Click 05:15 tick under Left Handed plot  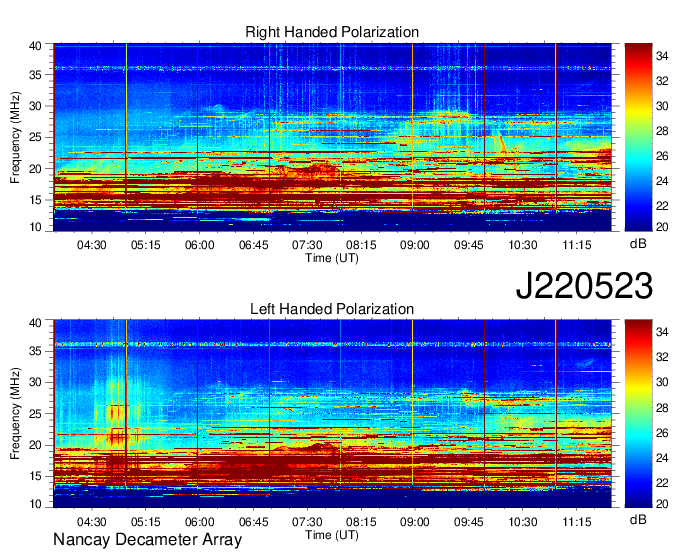146,522
